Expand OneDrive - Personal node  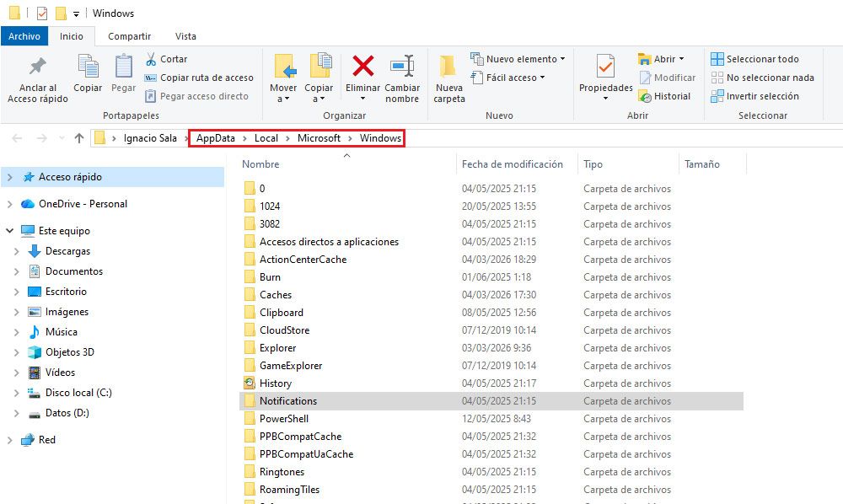coord(9,204)
